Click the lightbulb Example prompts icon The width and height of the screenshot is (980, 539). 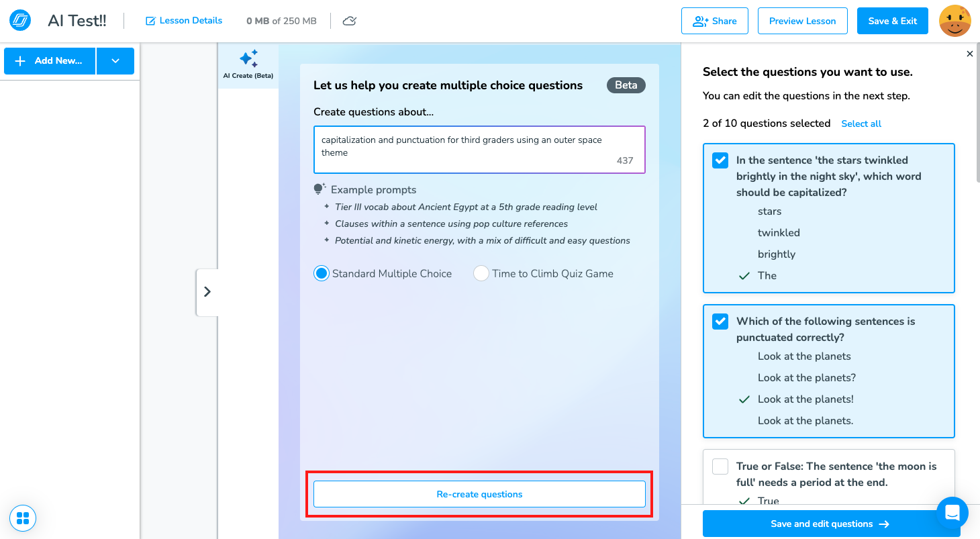click(320, 189)
